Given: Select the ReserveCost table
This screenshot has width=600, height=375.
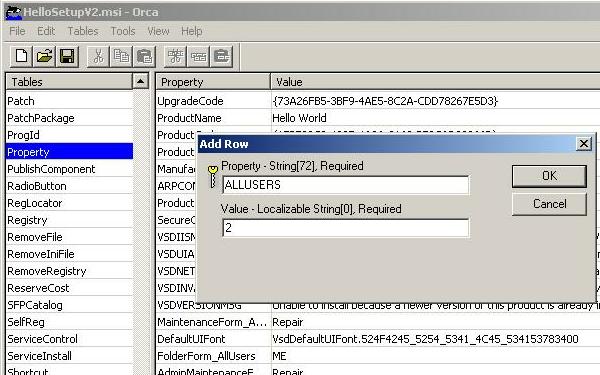Looking at the screenshot, I should pos(69,288).
